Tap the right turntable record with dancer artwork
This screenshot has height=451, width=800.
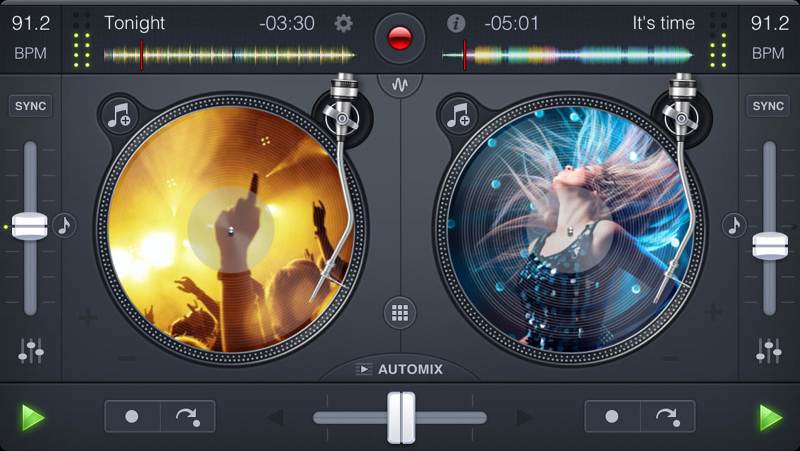[570, 230]
